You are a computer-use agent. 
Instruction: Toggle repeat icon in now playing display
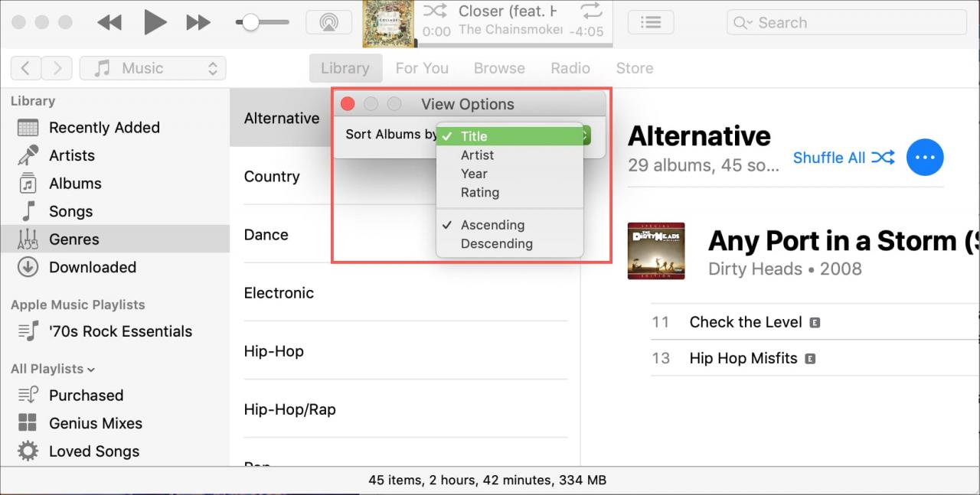pos(591,11)
